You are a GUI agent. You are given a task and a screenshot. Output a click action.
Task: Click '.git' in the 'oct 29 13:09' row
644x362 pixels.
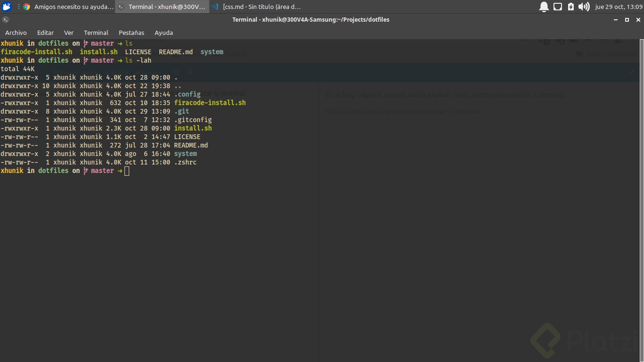[x=182, y=111]
